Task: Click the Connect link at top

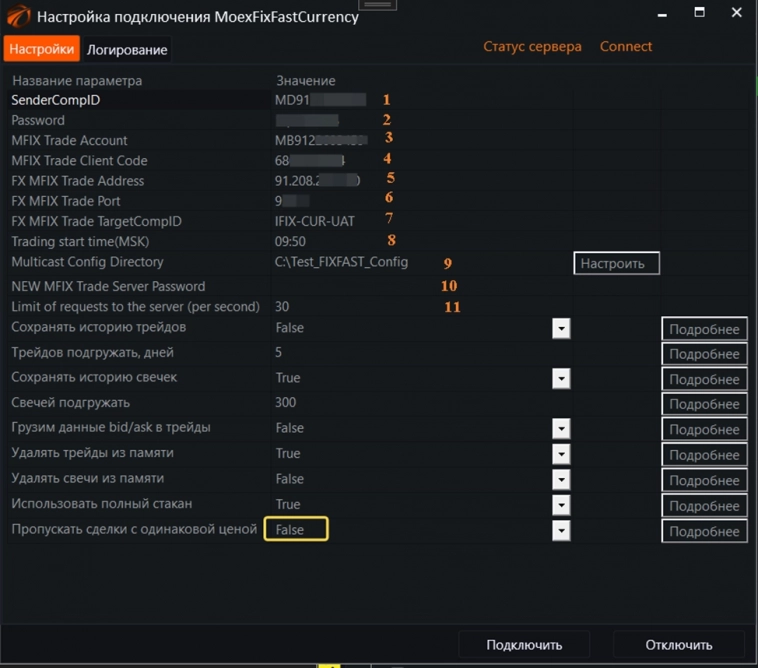Action: click(625, 47)
